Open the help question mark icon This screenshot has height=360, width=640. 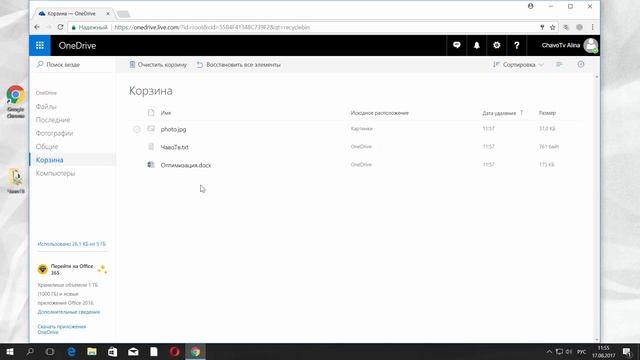516,45
